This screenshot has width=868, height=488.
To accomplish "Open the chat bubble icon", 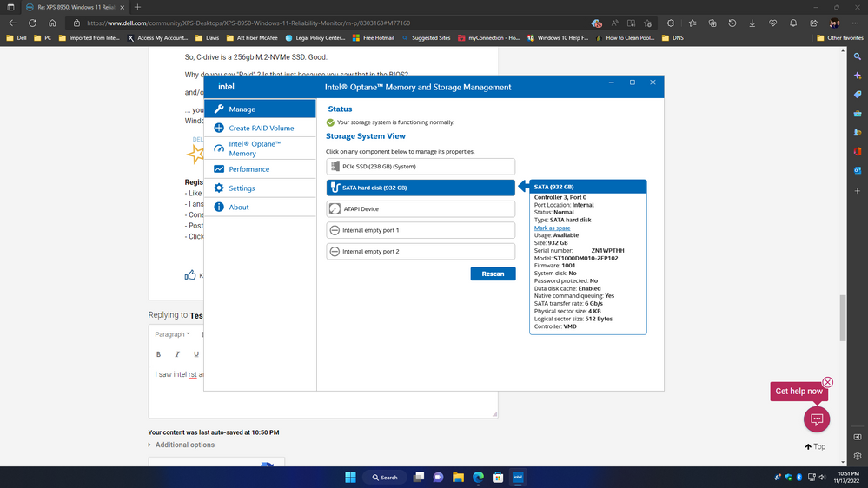I will tap(817, 419).
